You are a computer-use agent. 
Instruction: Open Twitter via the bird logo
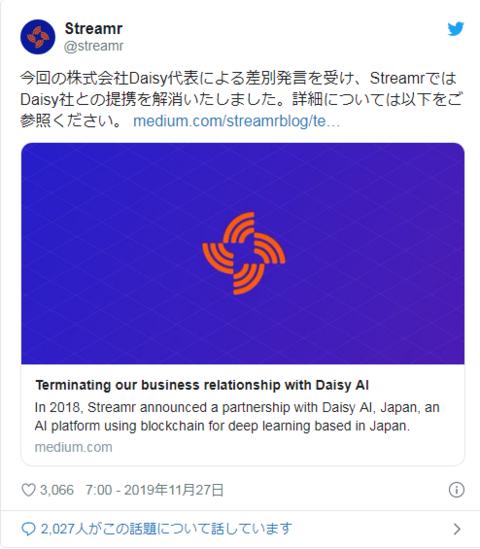point(455,29)
